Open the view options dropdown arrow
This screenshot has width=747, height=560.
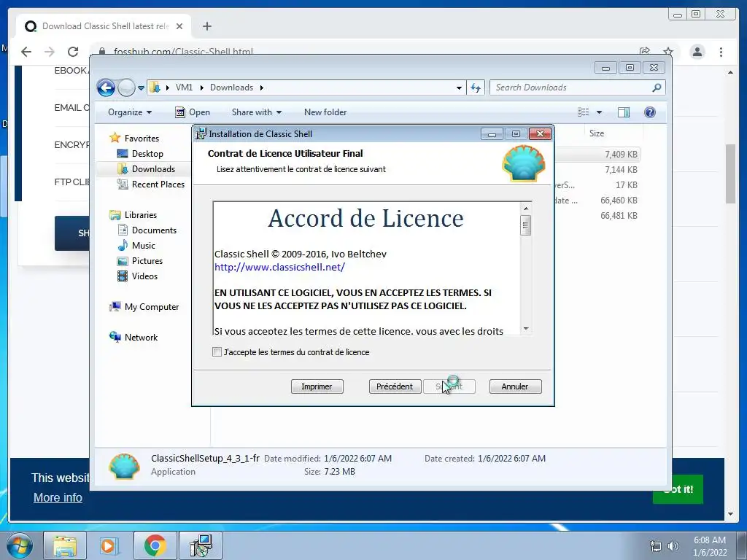pyautogui.click(x=600, y=112)
